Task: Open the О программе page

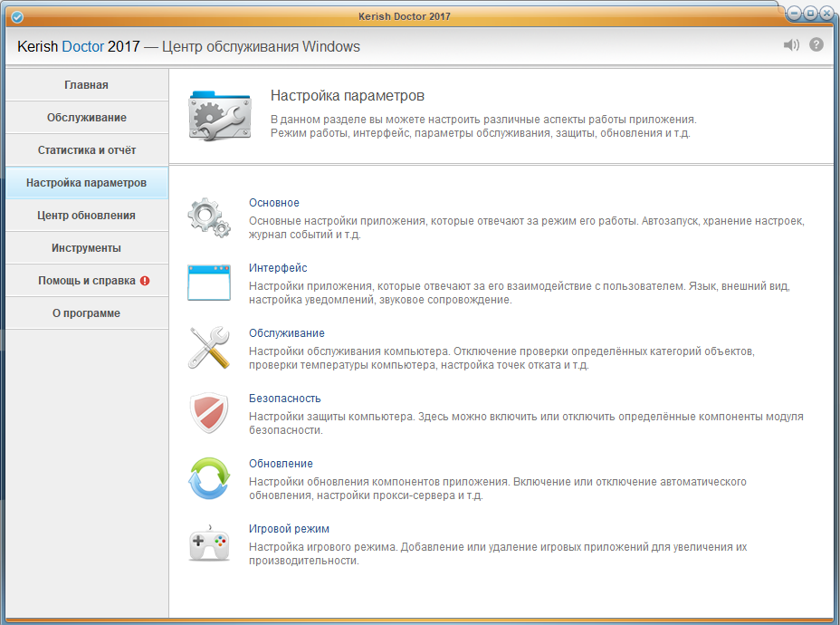Action: pos(86,313)
